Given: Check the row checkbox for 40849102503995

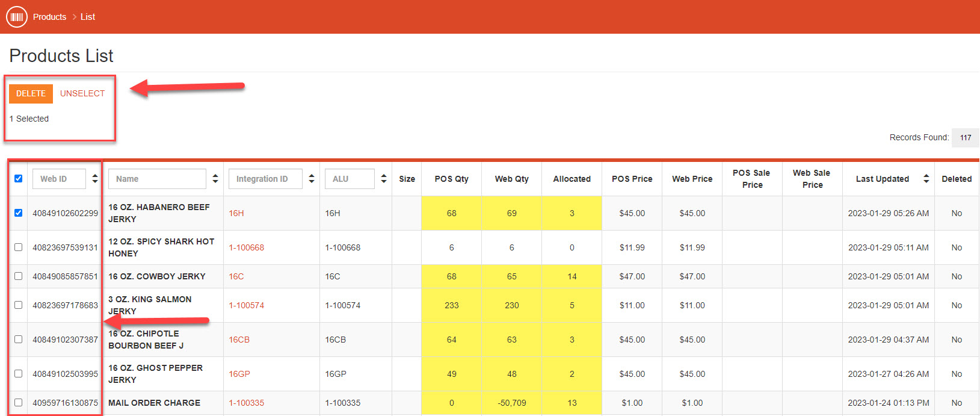Looking at the screenshot, I should click(x=18, y=373).
